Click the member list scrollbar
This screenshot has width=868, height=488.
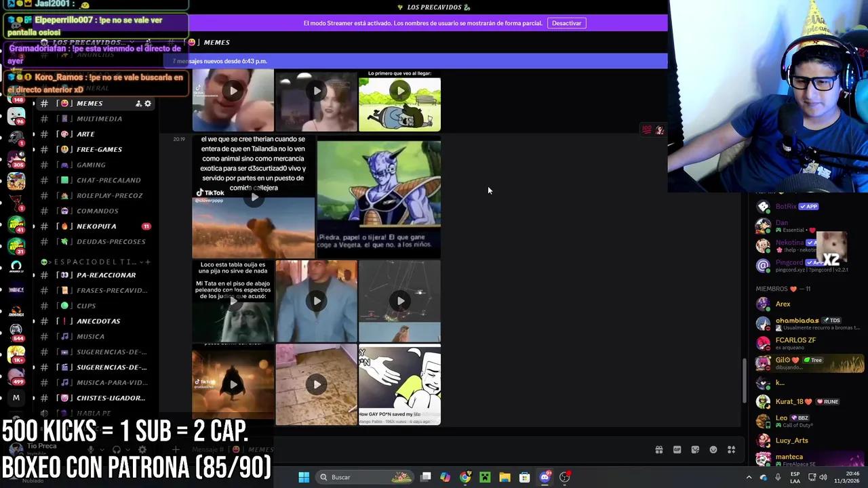(x=745, y=382)
